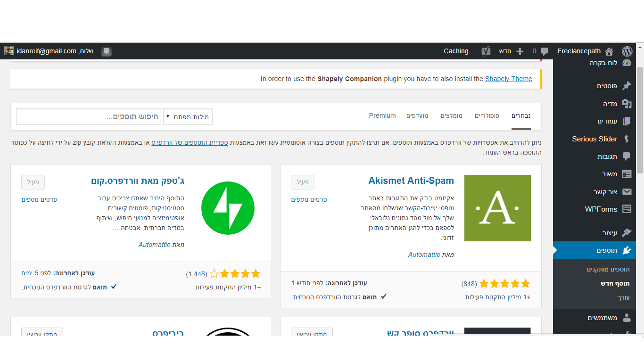Open the Serious Slider menu item
The width and height of the screenshot is (644, 362).
point(594,139)
